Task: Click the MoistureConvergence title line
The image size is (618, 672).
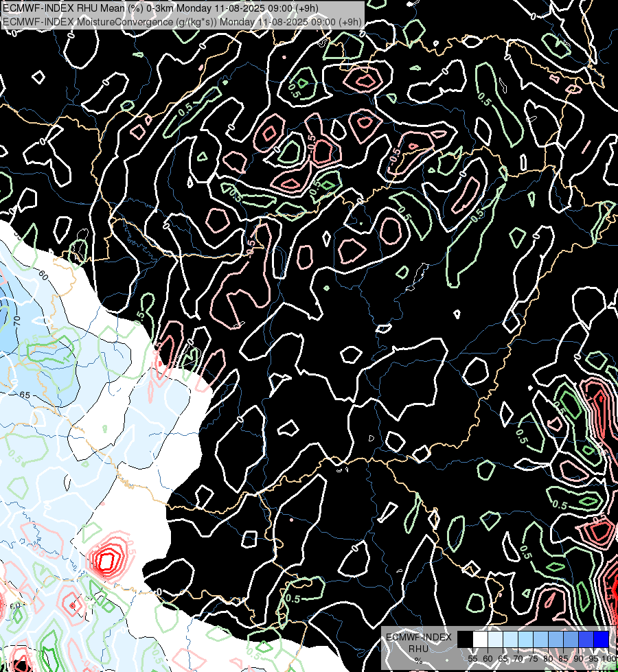Action: pyautogui.click(x=182, y=21)
